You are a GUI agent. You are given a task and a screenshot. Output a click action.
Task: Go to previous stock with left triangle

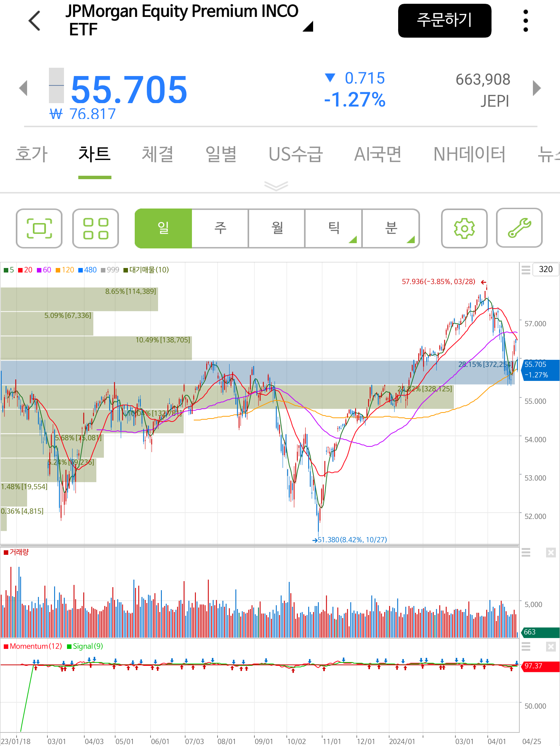[x=23, y=88]
